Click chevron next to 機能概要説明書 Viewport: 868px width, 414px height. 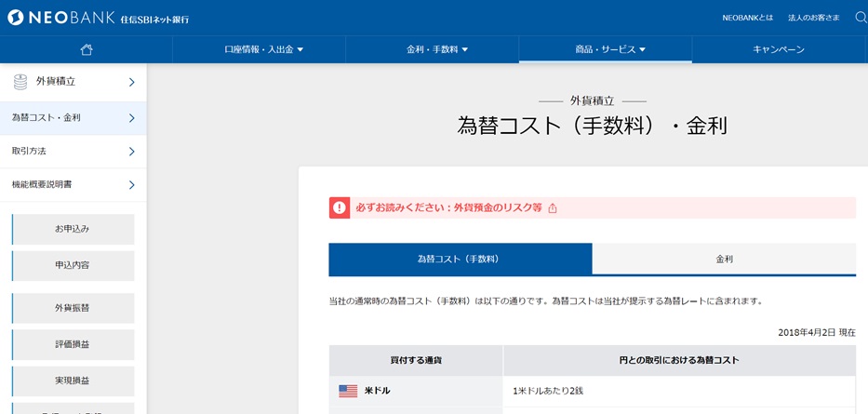tap(132, 185)
